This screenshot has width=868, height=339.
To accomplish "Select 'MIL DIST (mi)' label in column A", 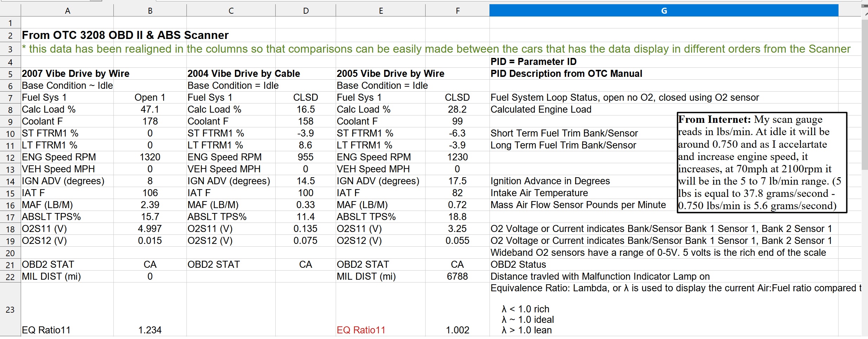I will [x=51, y=277].
